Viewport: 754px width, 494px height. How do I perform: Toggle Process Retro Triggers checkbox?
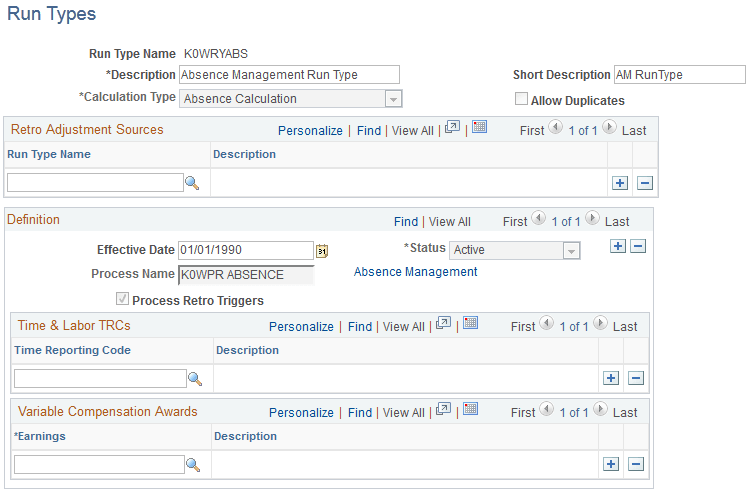[x=122, y=299]
